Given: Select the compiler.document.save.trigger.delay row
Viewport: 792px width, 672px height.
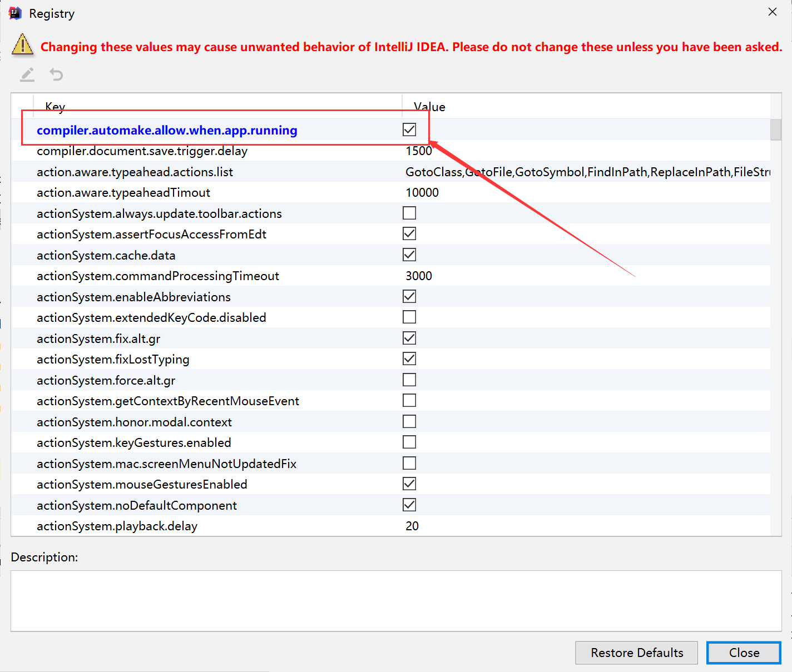Looking at the screenshot, I should coord(390,151).
